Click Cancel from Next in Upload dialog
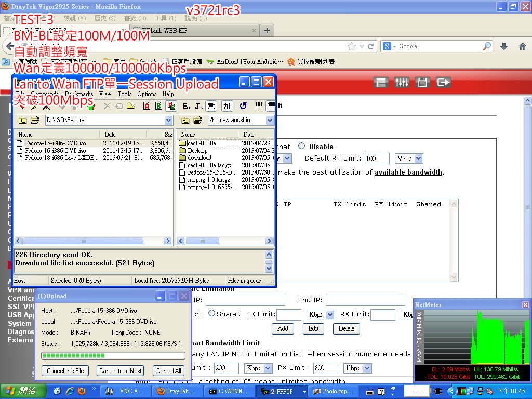This screenshot has height=399, width=532. [121, 371]
